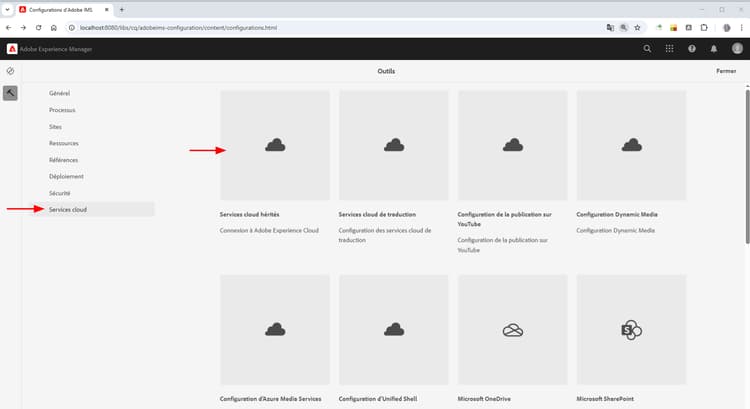The image size is (750, 409).
Task: Select Général in tools menu
Action: click(x=59, y=93)
